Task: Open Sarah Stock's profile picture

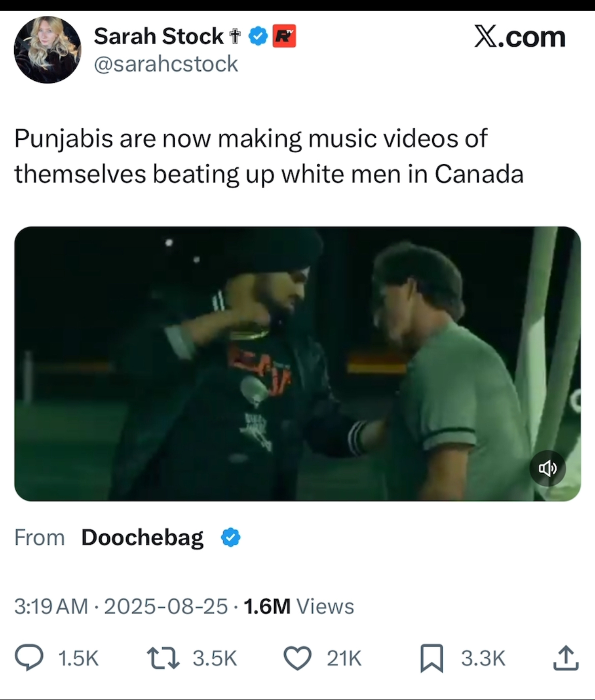Action: (47, 49)
